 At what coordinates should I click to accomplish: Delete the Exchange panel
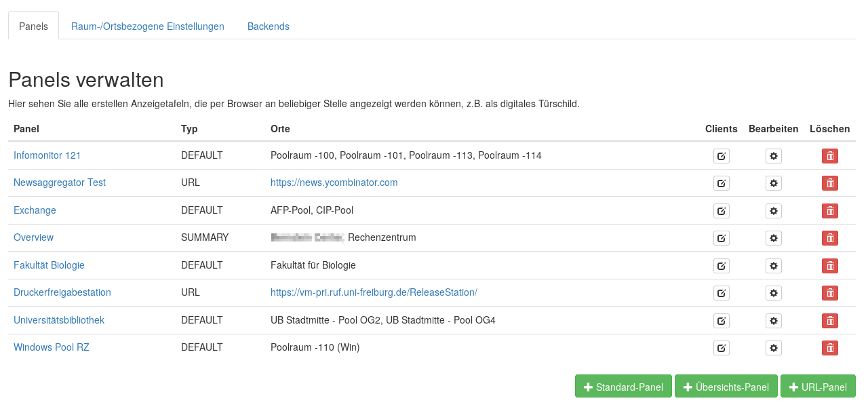tap(829, 211)
